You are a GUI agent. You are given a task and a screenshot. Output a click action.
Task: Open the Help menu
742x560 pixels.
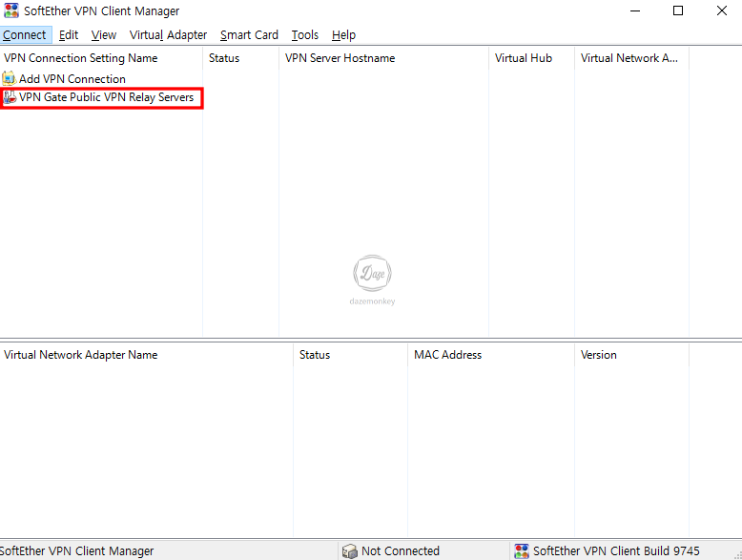(343, 35)
